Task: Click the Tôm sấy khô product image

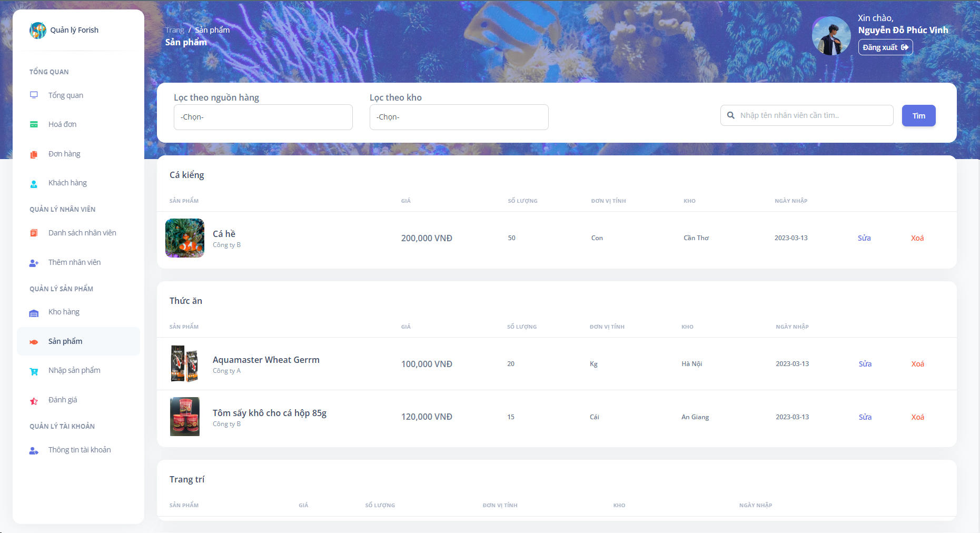Action: 185,417
